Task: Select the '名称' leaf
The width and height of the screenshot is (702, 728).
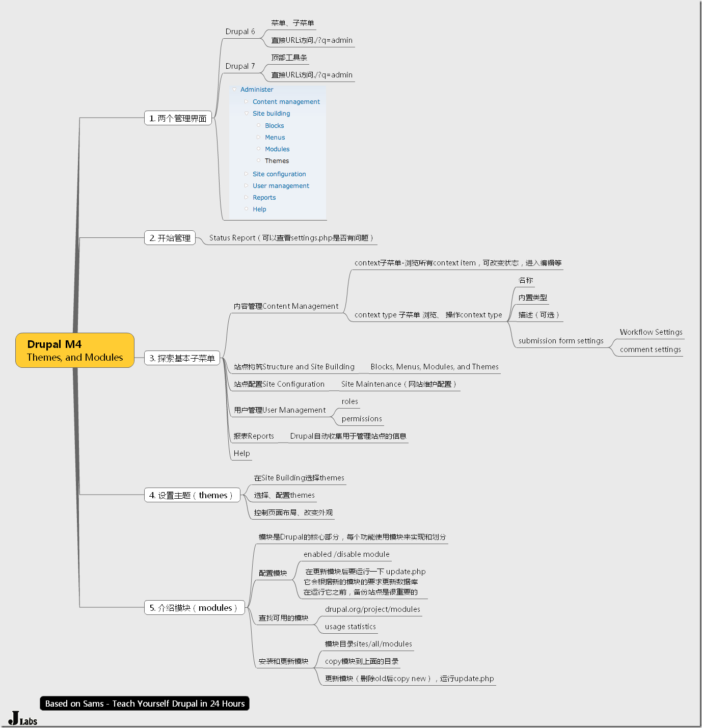Action: [x=526, y=280]
